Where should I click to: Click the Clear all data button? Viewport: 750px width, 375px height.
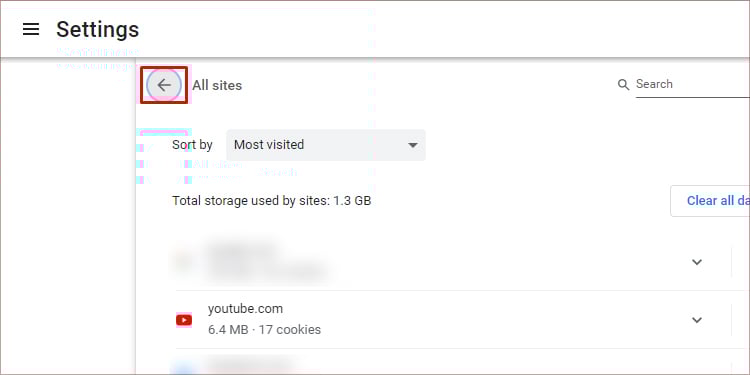pos(710,201)
